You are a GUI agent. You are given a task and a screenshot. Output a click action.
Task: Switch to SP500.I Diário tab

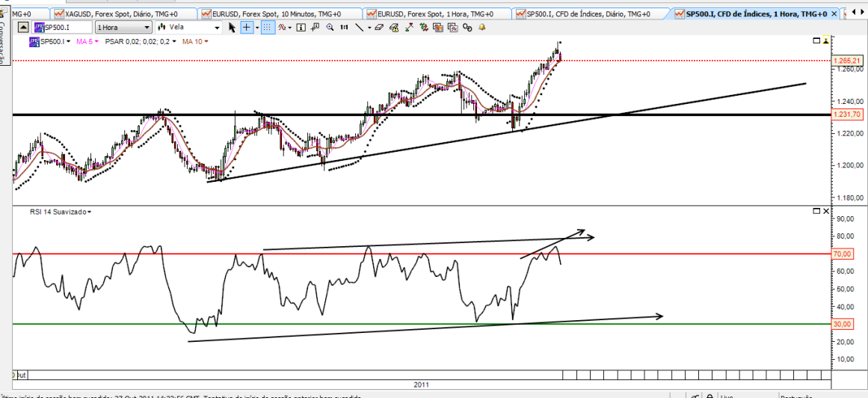591,13
